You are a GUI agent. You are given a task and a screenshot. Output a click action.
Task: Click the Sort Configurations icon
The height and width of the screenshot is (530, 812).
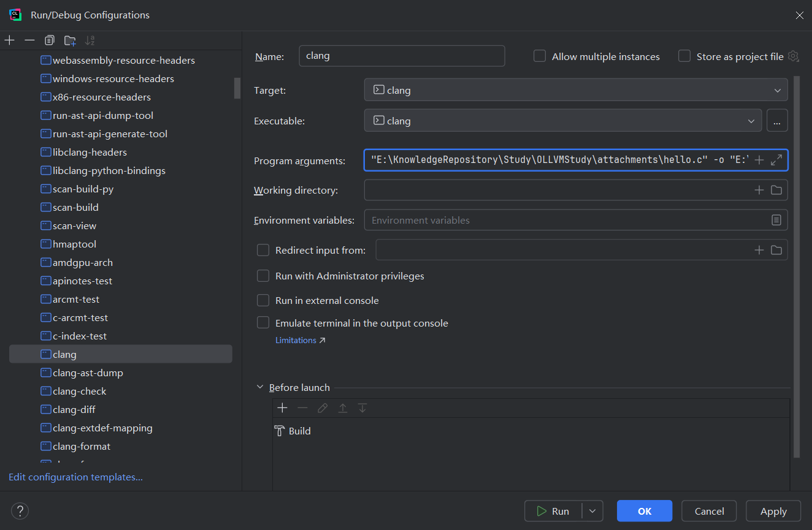point(90,40)
